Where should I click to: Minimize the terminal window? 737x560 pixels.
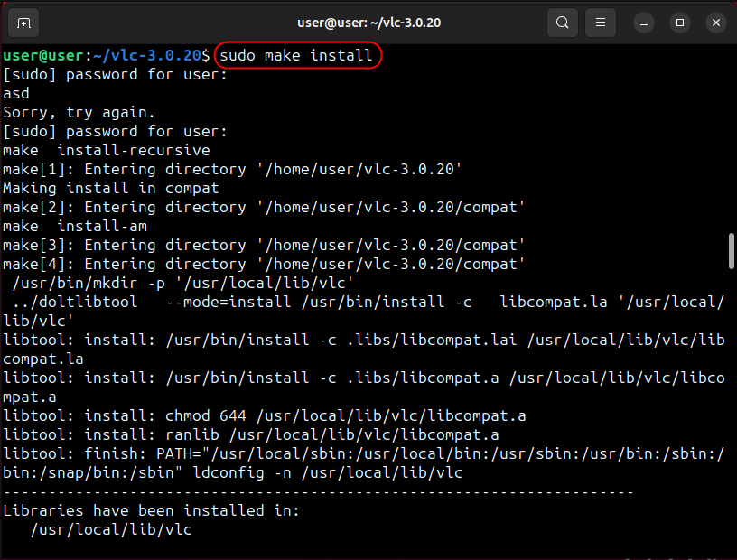point(644,23)
